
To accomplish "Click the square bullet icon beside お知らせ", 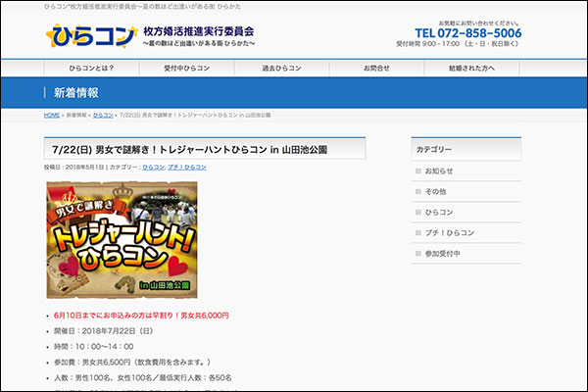I will click(x=419, y=171).
